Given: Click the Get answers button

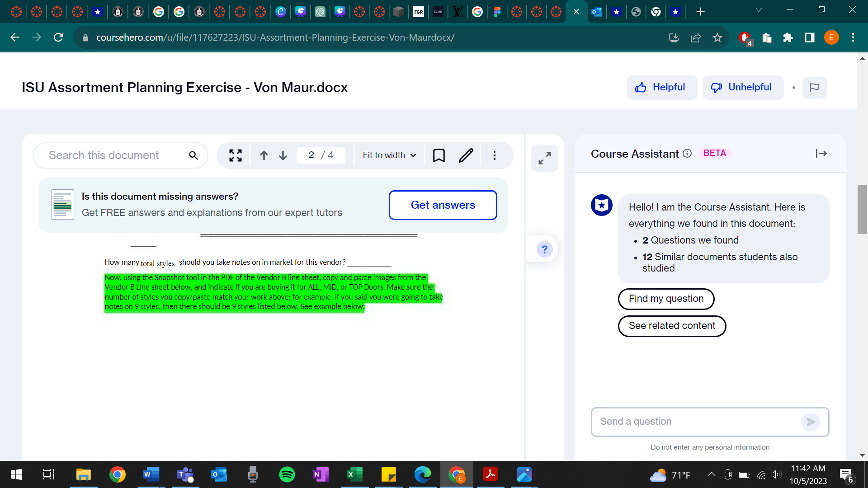Looking at the screenshot, I should [443, 205].
